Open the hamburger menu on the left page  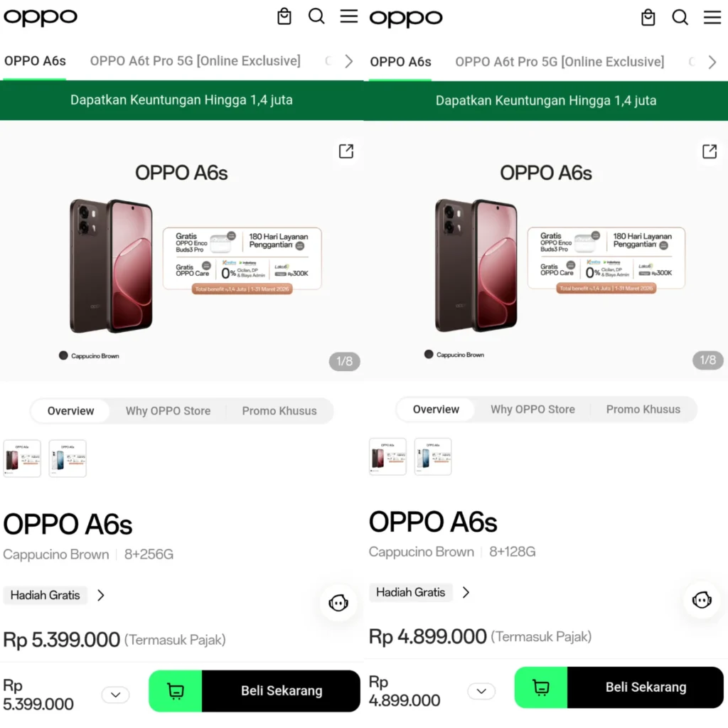tap(348, 16)
